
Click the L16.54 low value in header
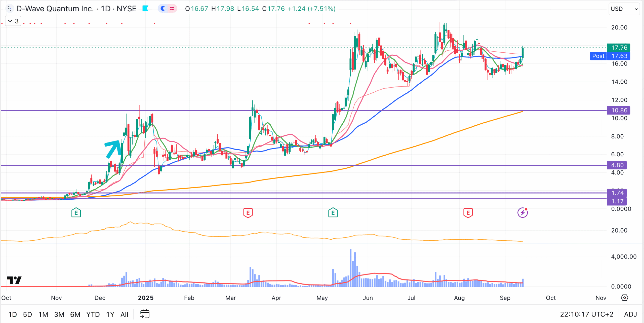click(248, 9)
